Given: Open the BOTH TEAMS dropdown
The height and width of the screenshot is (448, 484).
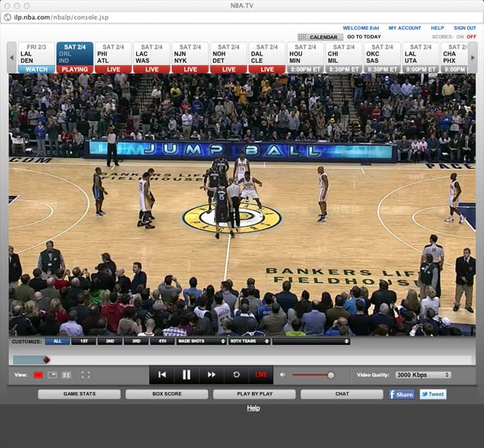Looking at the screenshot, I should point(249,341).
